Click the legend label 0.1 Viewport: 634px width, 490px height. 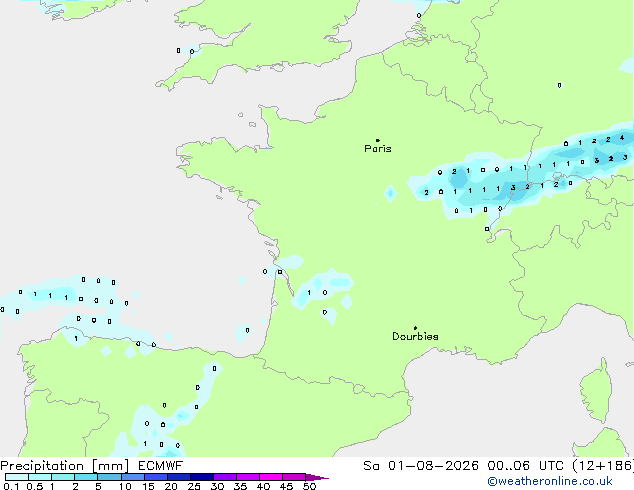11,486
